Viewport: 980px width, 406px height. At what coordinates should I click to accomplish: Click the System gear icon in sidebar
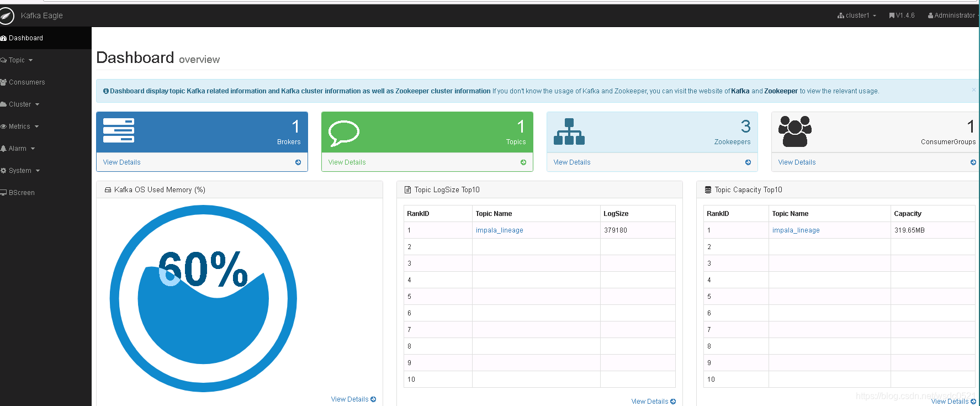point(3,171)
